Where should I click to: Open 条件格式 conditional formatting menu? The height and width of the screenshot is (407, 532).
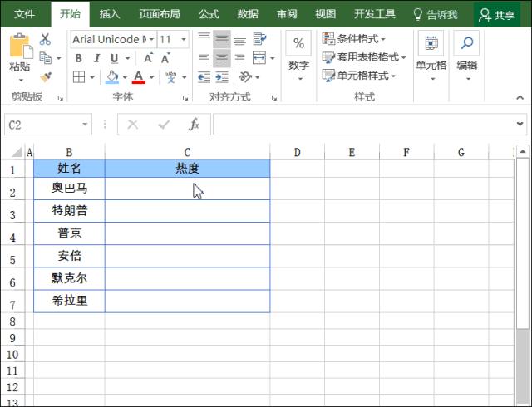(354, 39)
